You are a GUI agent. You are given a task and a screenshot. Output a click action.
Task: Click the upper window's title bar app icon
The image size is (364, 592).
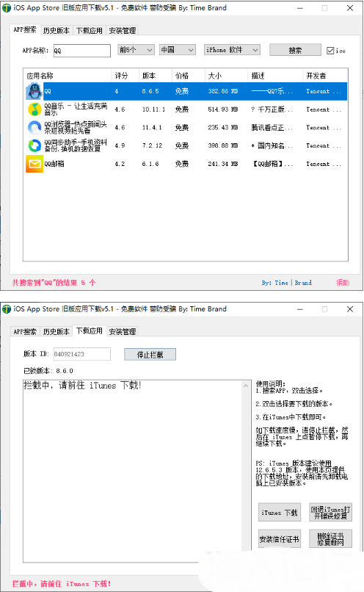[7, 8]
